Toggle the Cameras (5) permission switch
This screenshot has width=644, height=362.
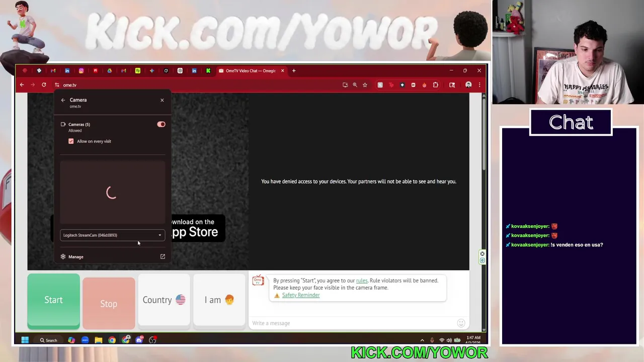(161, 124)
